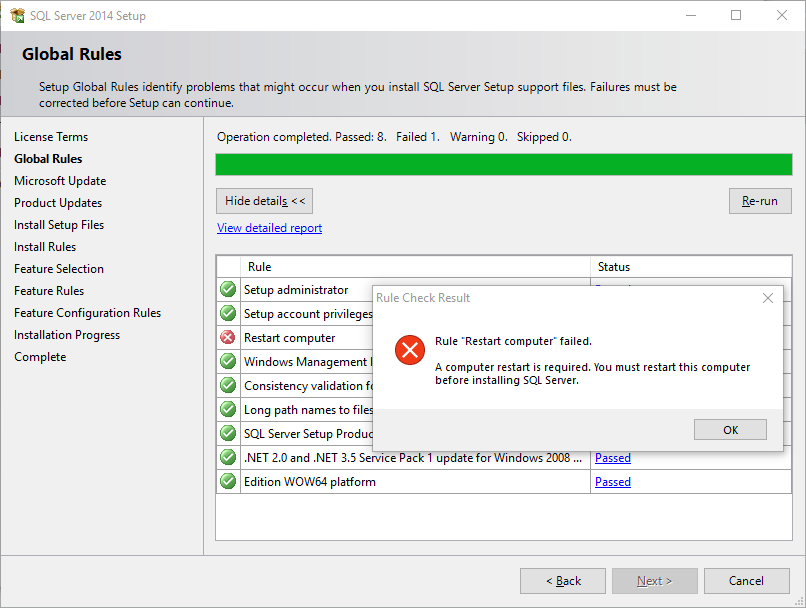Viewport: 806px width, 608px height.
Task: Select Install Setup Files step in sidebar
Action: [59, 225]
